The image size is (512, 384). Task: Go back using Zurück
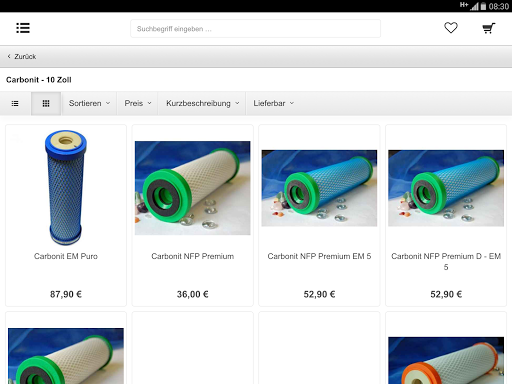(22, 56)
